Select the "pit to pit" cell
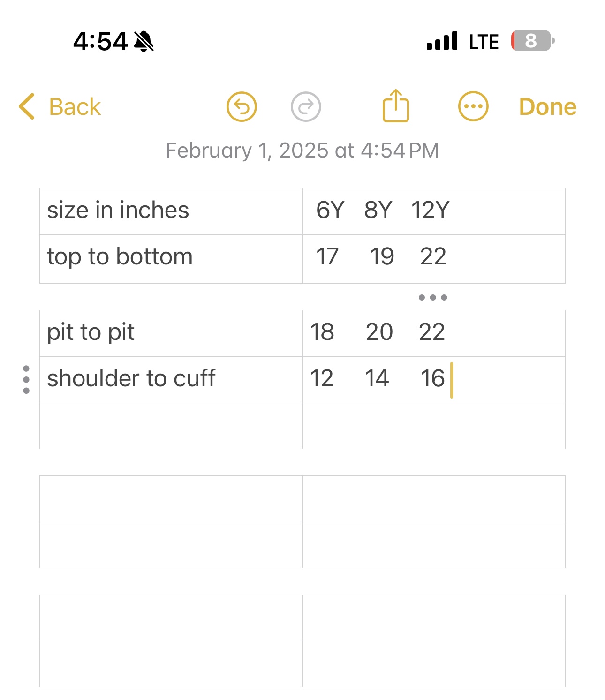The width and height of the screenshot is (605, 700). point(171,333)
